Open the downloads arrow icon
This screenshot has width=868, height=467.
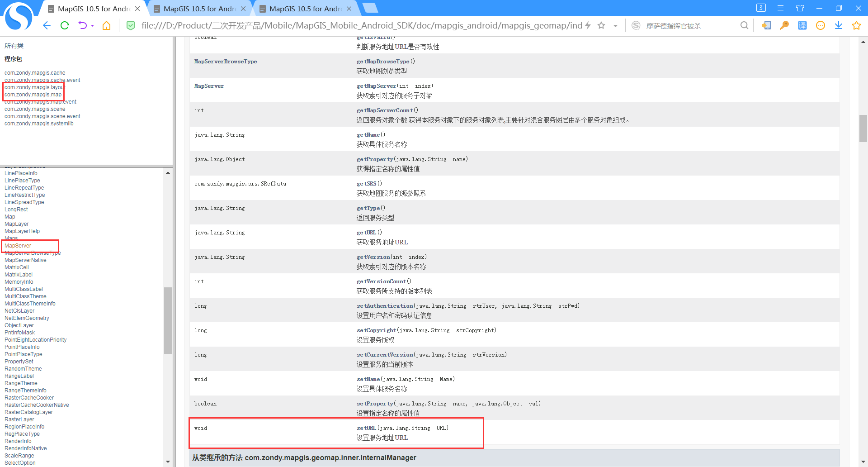click(x=839, y=26)
